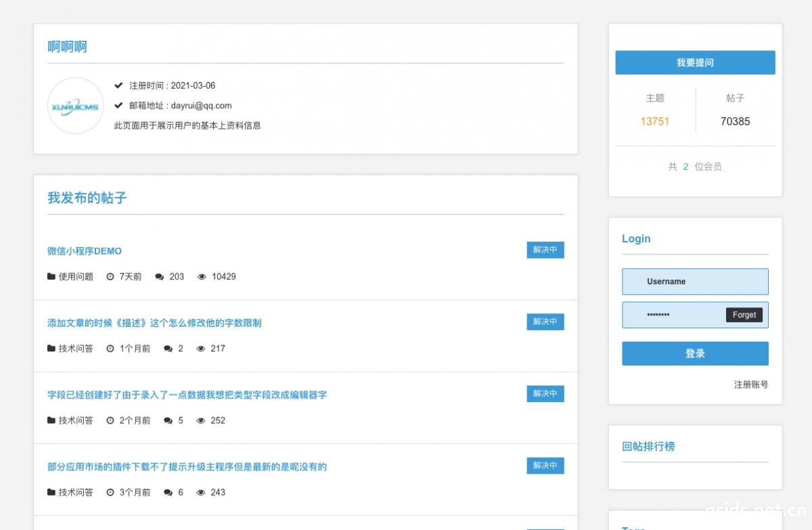Click eye icon next to 217

pos(201,349)
